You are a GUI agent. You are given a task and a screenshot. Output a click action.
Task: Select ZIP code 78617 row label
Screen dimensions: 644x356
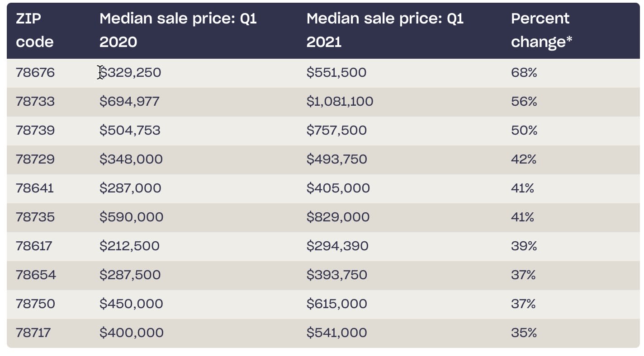click(34, 246)
